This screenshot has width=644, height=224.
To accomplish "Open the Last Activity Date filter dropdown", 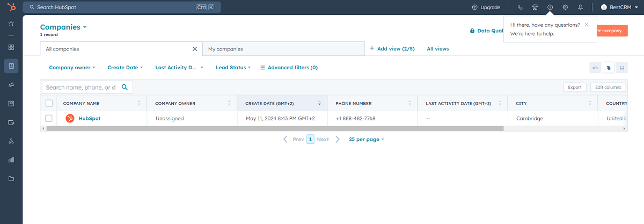I will coord(179,68).
